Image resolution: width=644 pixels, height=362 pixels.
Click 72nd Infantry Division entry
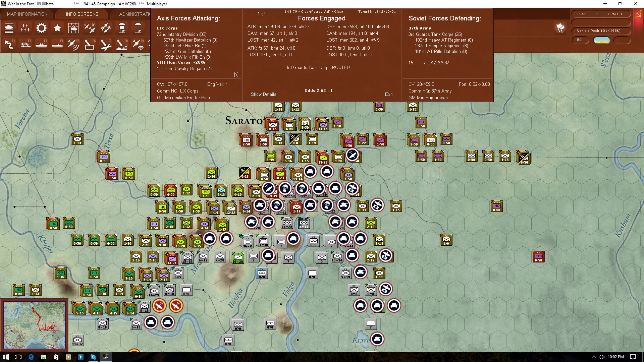(181, 34)
